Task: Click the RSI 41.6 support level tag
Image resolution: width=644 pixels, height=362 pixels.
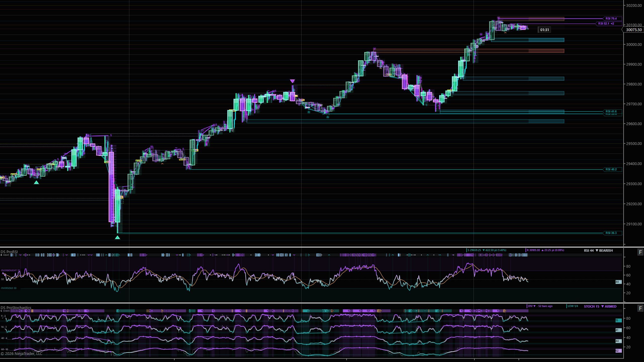Action: click(x=613, y=111)
